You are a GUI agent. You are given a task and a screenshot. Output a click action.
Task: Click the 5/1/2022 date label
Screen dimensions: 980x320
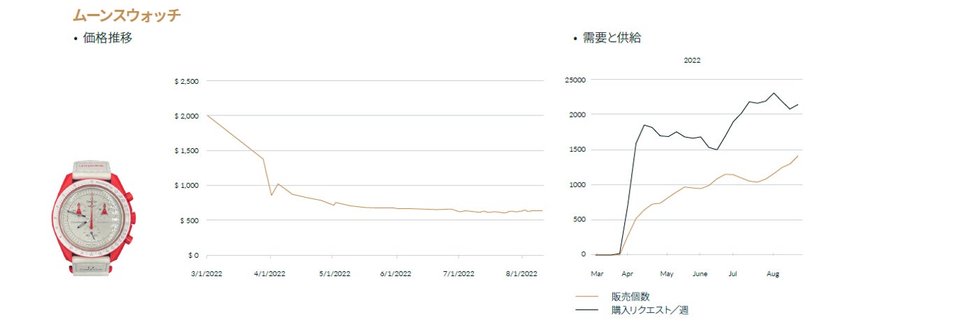[333, 274]
